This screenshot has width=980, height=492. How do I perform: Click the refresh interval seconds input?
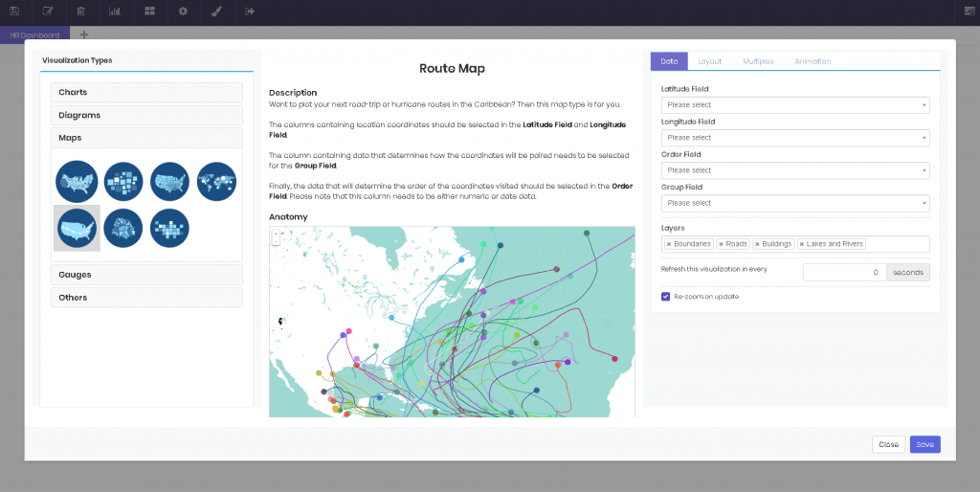tap(844, 273)
